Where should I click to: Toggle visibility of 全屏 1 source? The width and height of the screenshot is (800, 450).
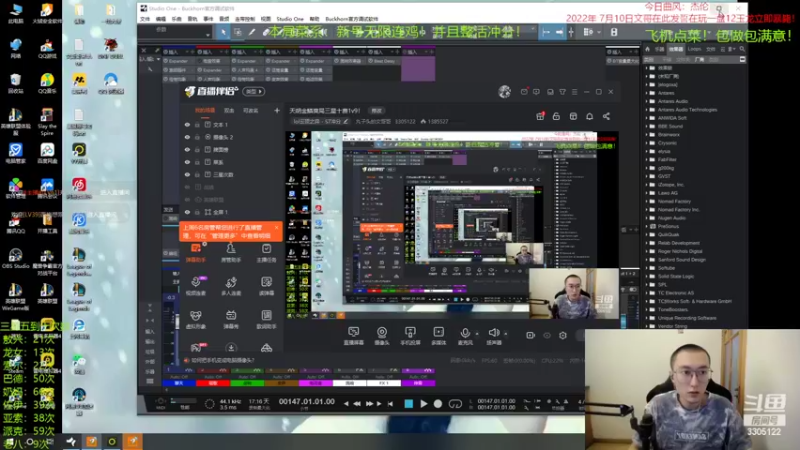click(187, 212)
